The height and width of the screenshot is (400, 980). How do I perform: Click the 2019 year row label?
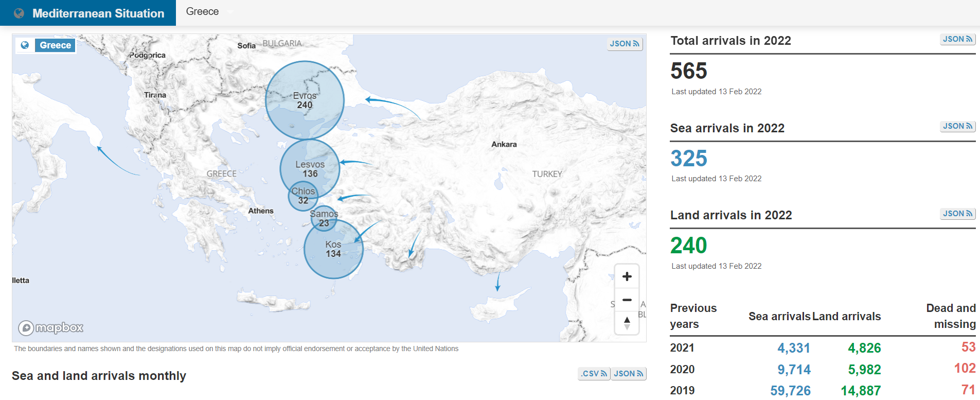[682, 391]
